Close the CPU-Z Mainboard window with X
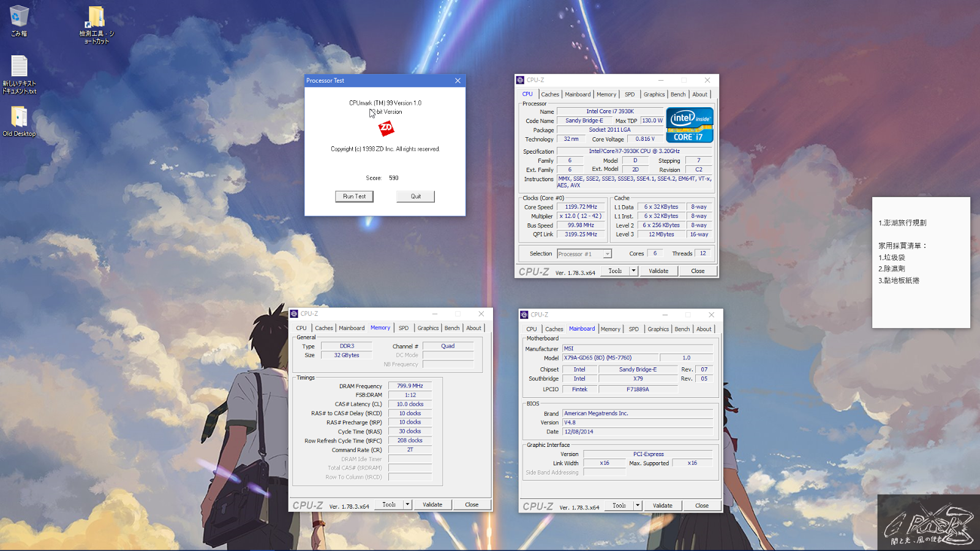Viewport: 980px width, 551px height. pos(712,315)
